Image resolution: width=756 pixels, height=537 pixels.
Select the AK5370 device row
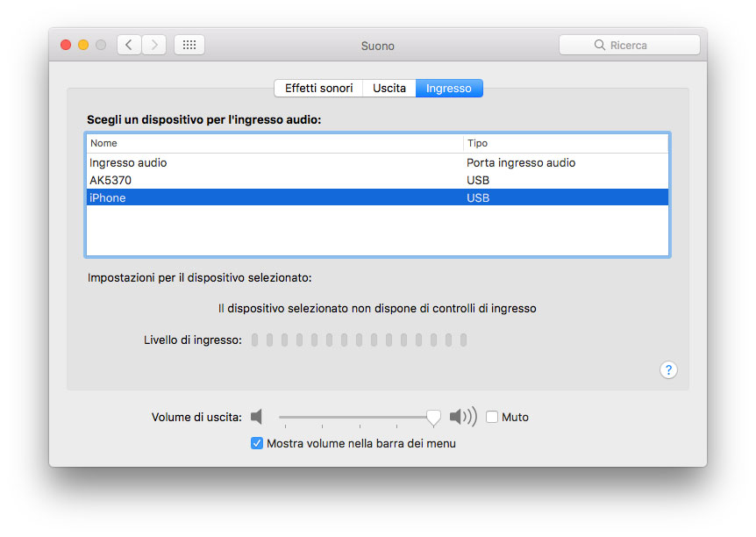tap(377, 180)
